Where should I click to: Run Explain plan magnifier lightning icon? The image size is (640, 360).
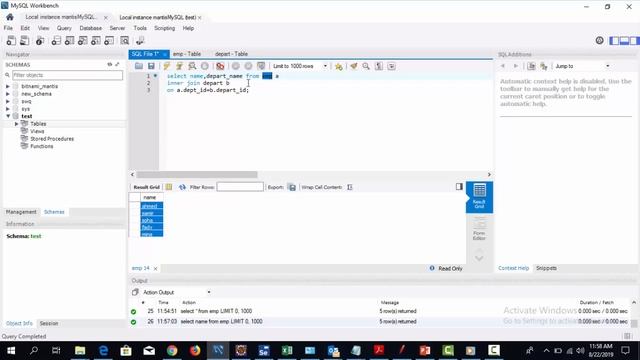click(x=192, y=66)
